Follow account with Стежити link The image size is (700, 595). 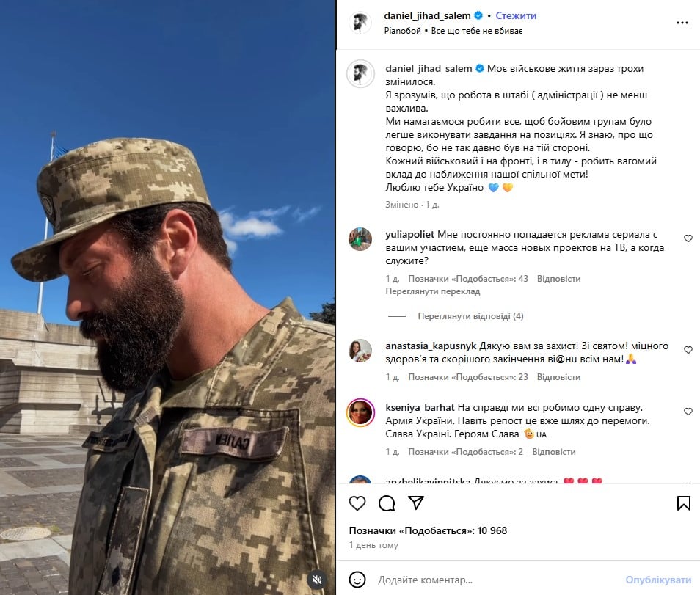[516, 15]
